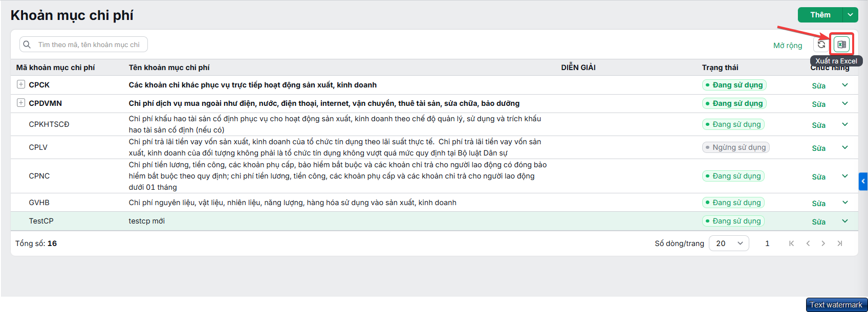The image size is (868, 312).
Task: Focus the expense item search field
Action: coord(83,44)
